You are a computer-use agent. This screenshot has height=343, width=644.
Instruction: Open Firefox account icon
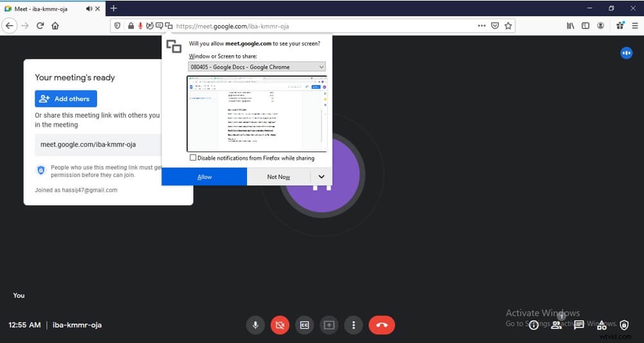point(600,26)
